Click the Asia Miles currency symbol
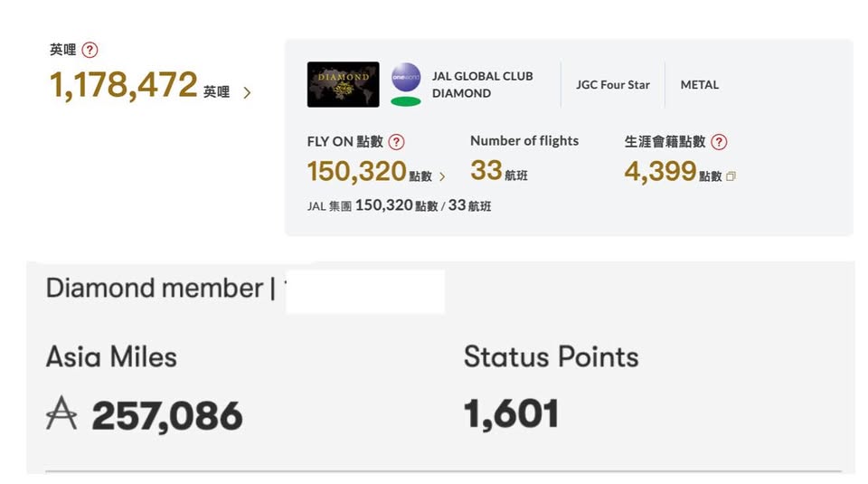The image size is (868, 484). (x=61, y=415)
